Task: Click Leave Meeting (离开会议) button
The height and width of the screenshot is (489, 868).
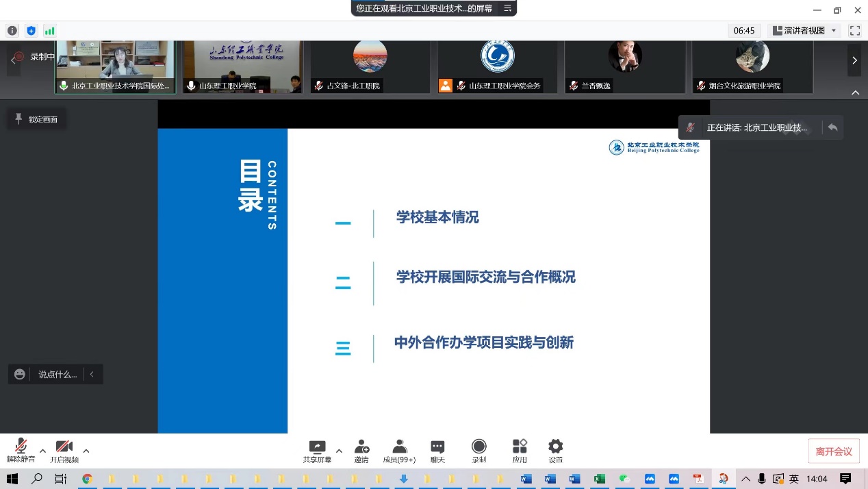Action: (x=834, y=451)
